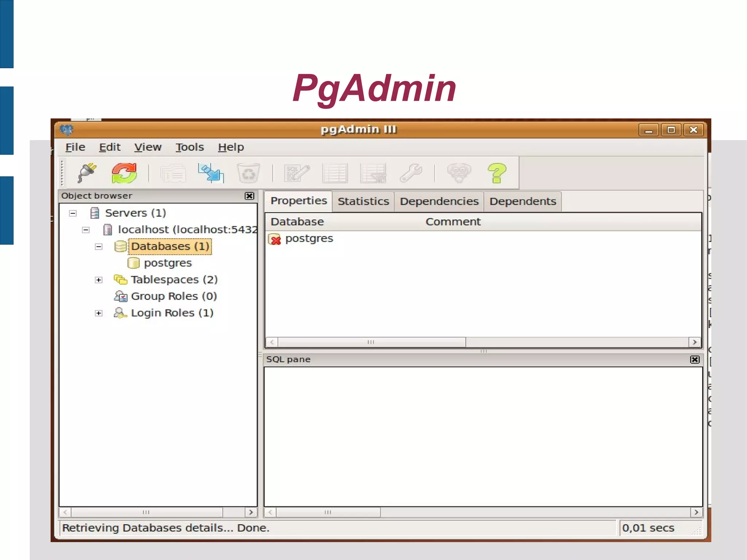Open the Edit menu
This screenshot has width=747, height=560.
[x=109, y=147]
